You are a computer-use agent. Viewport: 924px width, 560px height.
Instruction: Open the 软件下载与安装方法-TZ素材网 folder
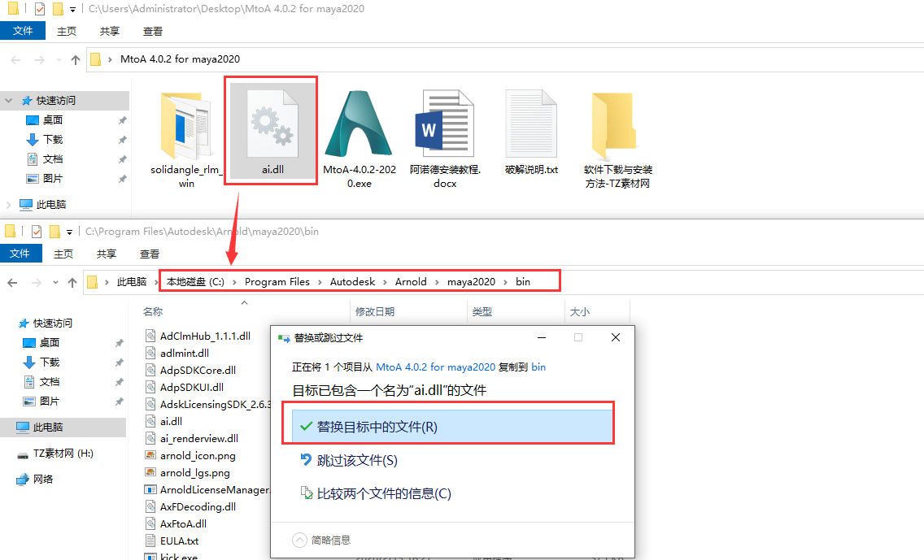(617, 140)
